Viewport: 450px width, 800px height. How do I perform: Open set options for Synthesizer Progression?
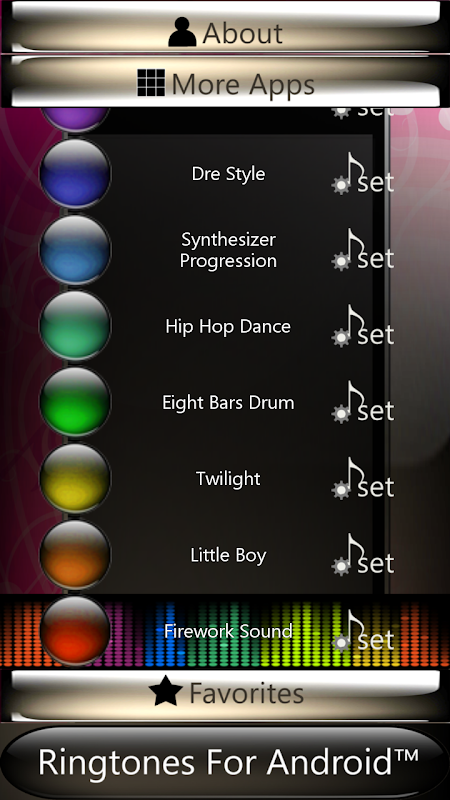(x=363, y=249)
